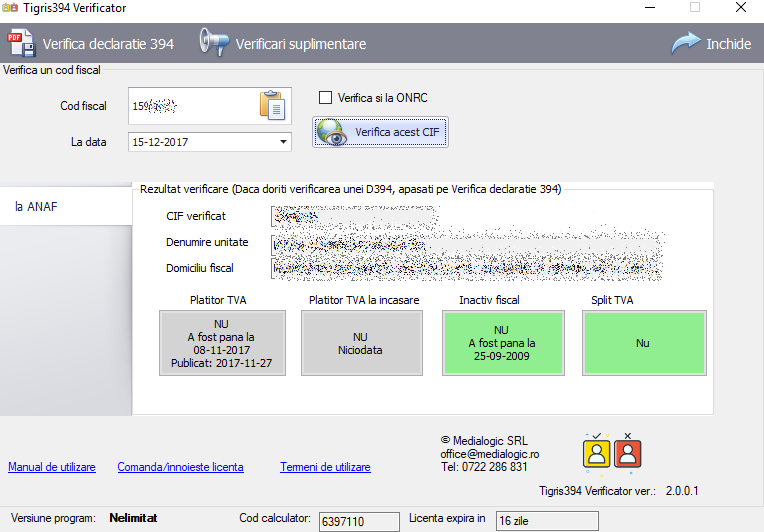Click office@medialogic.ro email text
The width and height of the screenshot is (764, 532).
click(x=490, y=454)
